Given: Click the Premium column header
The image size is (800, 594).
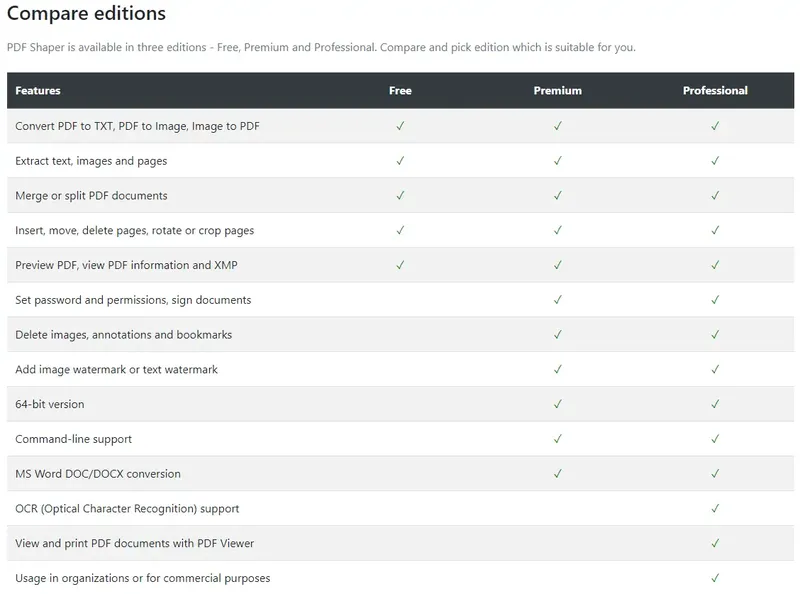Looking at the screenshot, I should (557, 91).
